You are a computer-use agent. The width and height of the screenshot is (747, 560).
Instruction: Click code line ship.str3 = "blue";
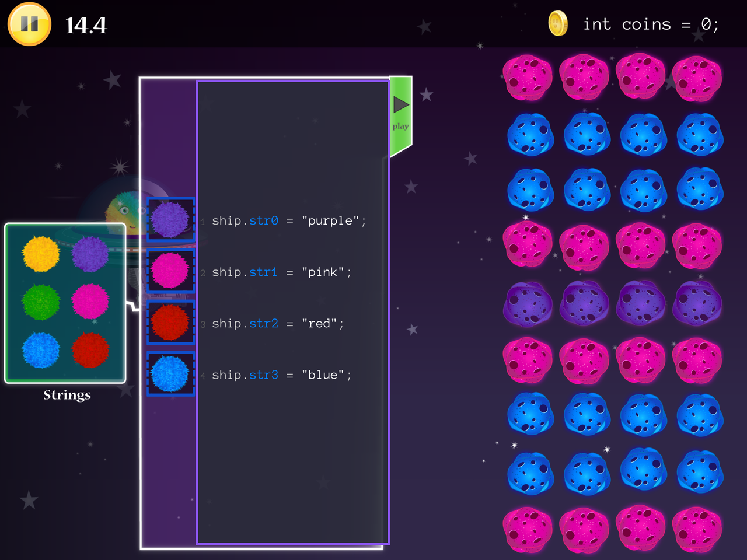pyautogui.click(x=282, y=375)
